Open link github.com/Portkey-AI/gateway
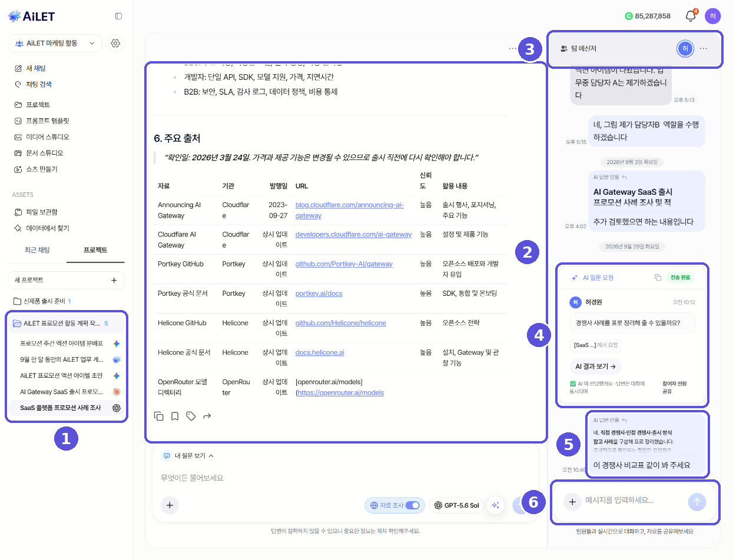Screen dimensions: 733x560 pyautogui.click(x=344, y=264)
